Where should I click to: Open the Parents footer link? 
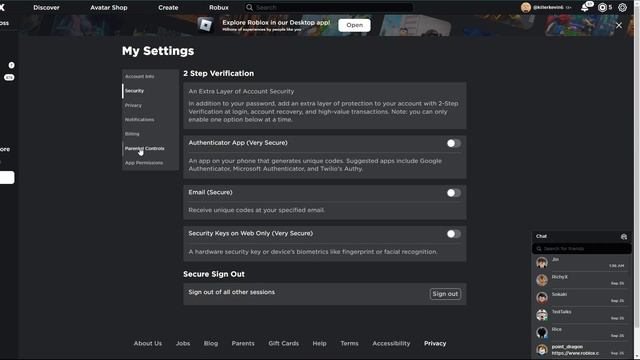click(x=243, y=344)
